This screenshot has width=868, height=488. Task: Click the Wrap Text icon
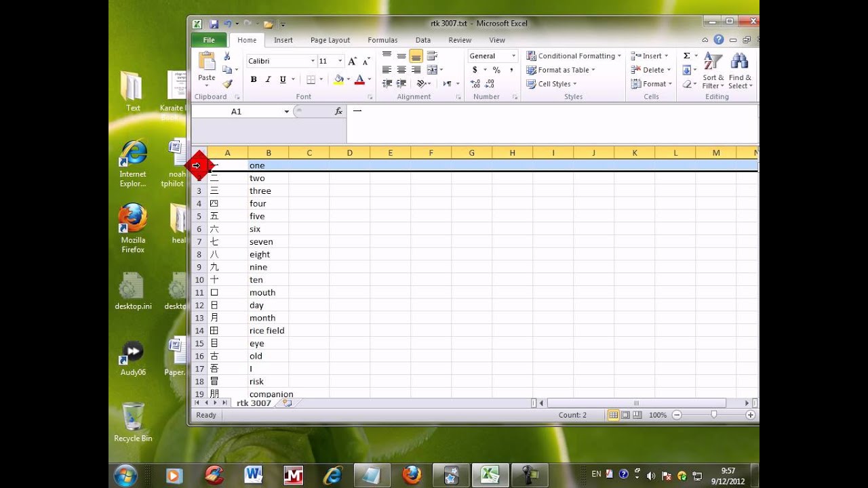(432, 56)
